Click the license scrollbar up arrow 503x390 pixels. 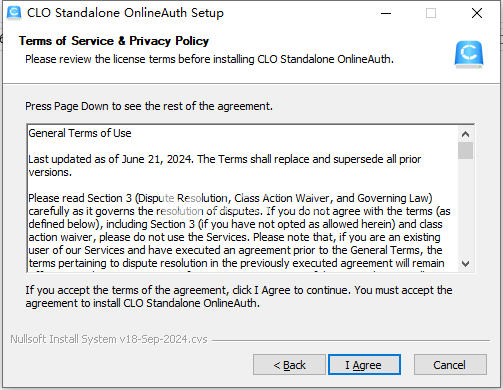tap(465, 134)
